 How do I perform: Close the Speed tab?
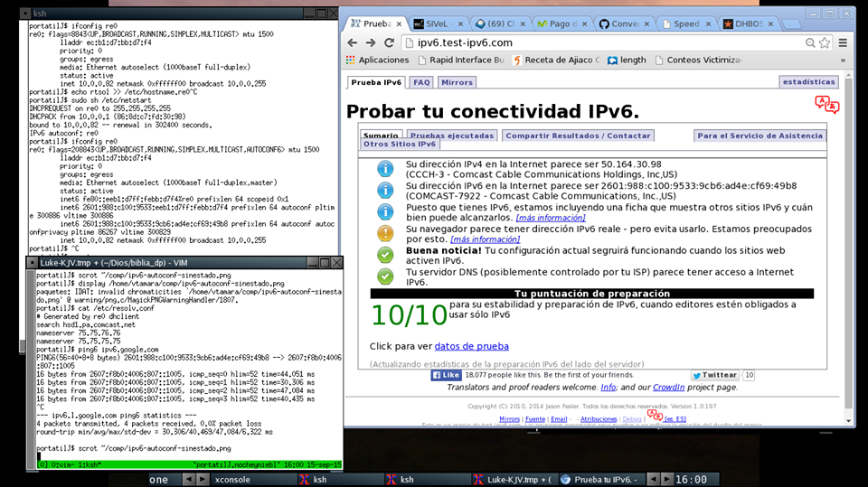tap(708, 23)
